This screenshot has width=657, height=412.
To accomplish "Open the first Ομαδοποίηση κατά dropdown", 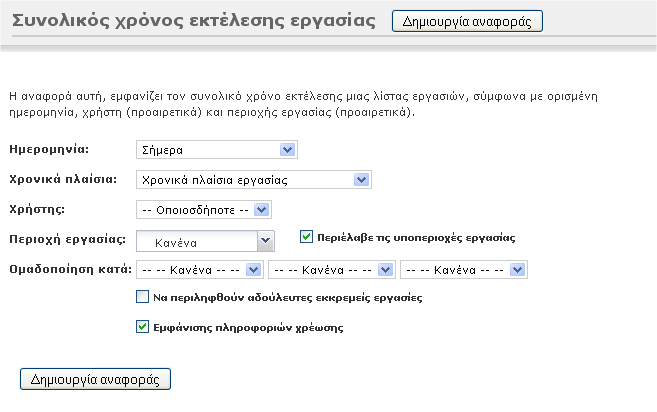I will (x=199, y=270).
